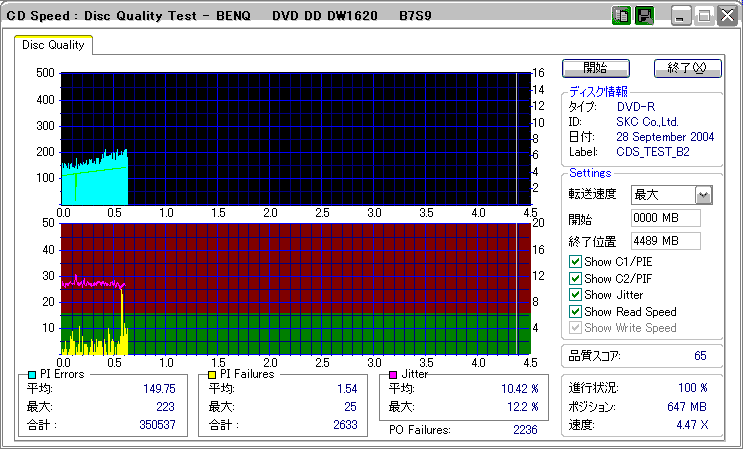
Task: Click the 速度 value 4.47 X
Action: pyautogui.click(x=692, y=425)
